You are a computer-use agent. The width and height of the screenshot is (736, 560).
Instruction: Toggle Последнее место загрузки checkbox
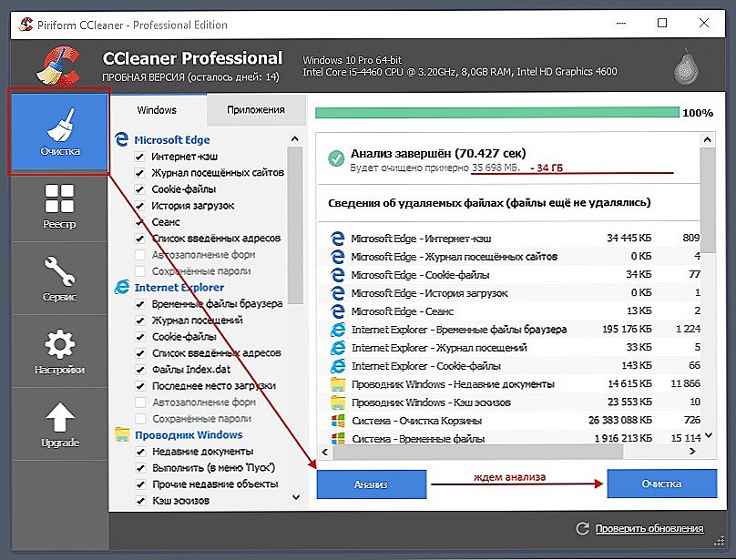[x=140, y=386]
